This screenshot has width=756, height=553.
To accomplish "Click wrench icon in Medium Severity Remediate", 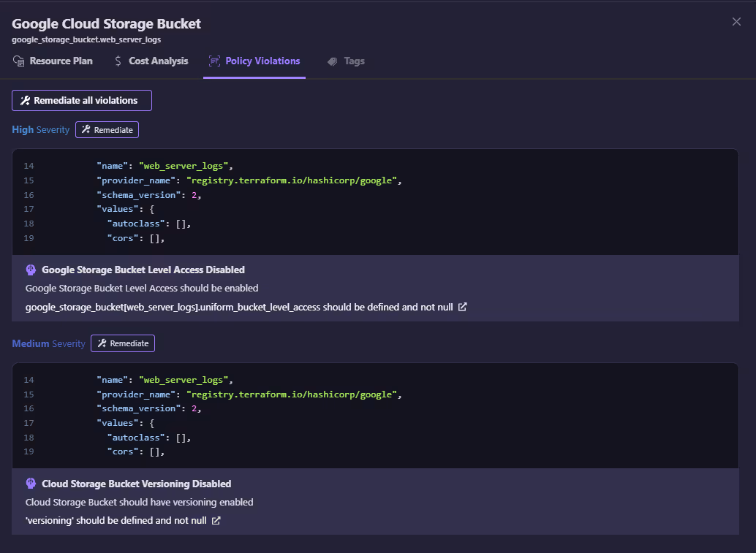I will pyautogui.click(x=102, y=343).
